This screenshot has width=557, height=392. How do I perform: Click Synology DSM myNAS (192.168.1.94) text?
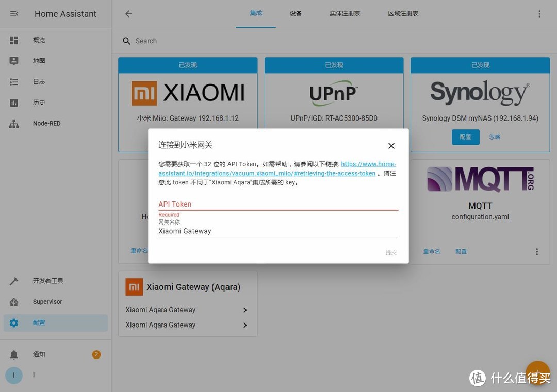coord(480,118)
